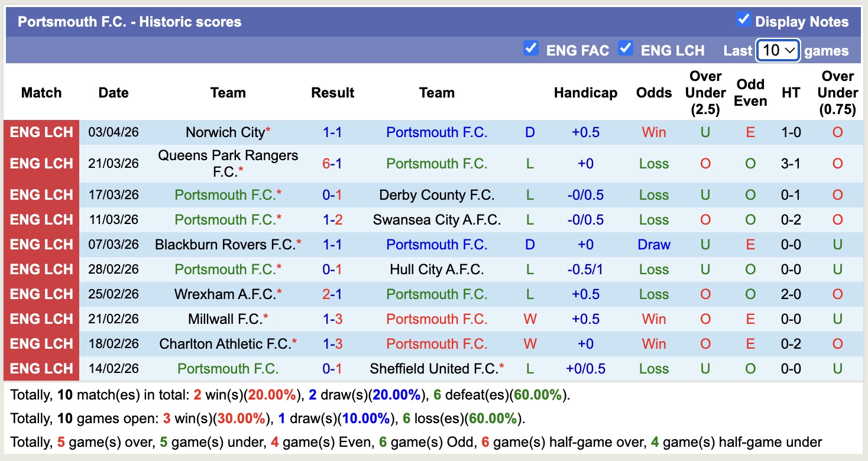This screenshot has width=868, height=461.
Task: Disable the ENG LCH filter
Action: [626, 50]
